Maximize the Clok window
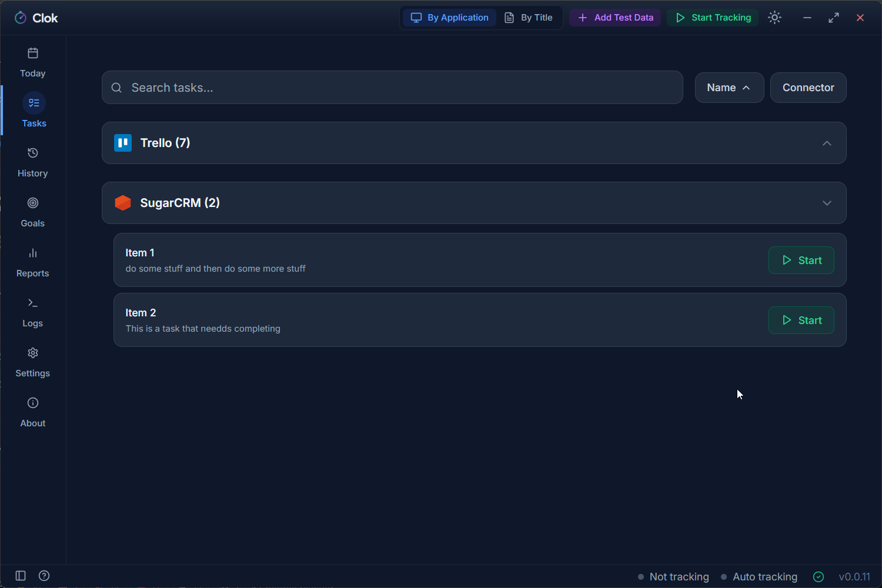 pyautogui.click(x=834, y=18)
